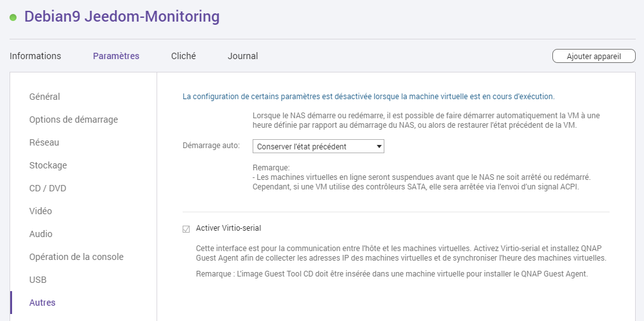Viewport: 644px width, 321px height.
Task: Select Général in the settings sidebar
Action: tap(45, 97)
